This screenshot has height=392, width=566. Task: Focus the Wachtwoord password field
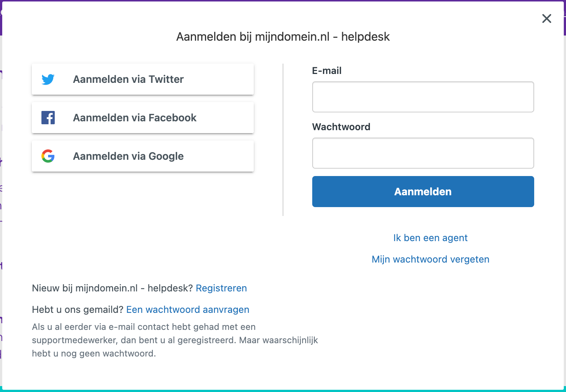[x=423, y=153]
